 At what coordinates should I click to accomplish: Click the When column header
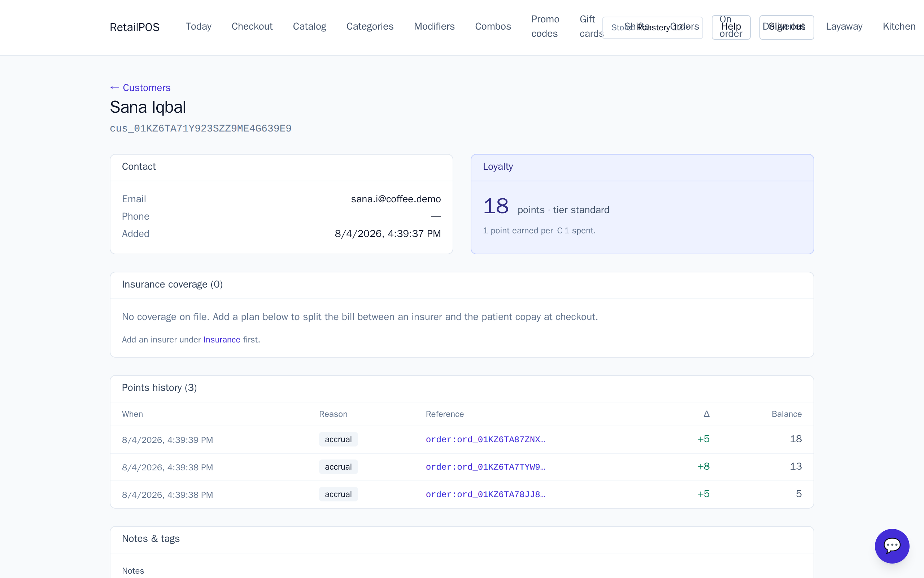[x=132, y=414]
